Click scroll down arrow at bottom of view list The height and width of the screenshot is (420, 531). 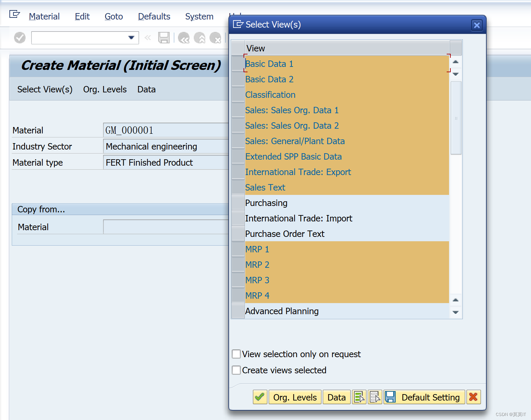(x=456, y=312)
